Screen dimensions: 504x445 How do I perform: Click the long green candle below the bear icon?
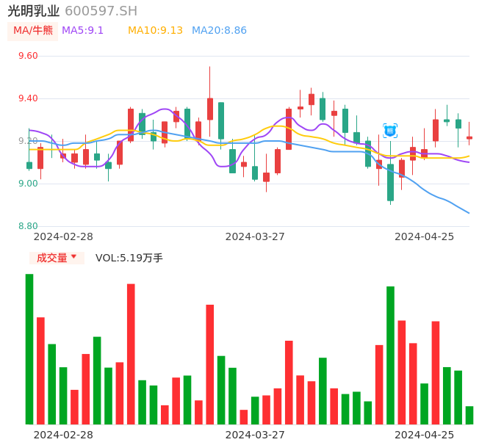pyautogui.click(x=390, y=182)
